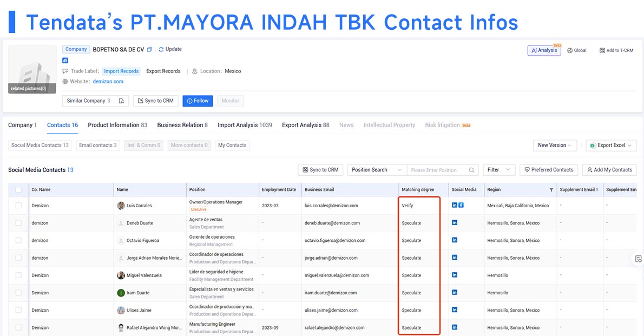Open the demizon.com website link
This screenshot has width=644, height=336.
(108, 82)
